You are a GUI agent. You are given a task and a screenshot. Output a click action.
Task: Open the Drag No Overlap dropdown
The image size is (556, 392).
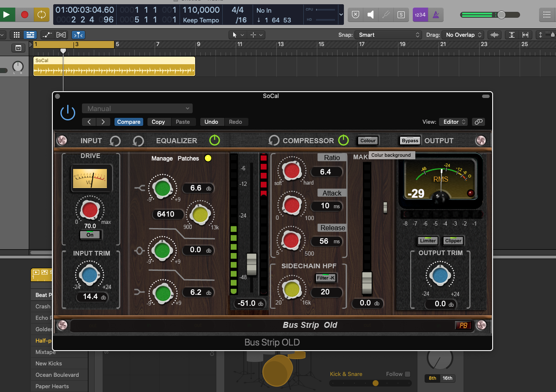463,35
